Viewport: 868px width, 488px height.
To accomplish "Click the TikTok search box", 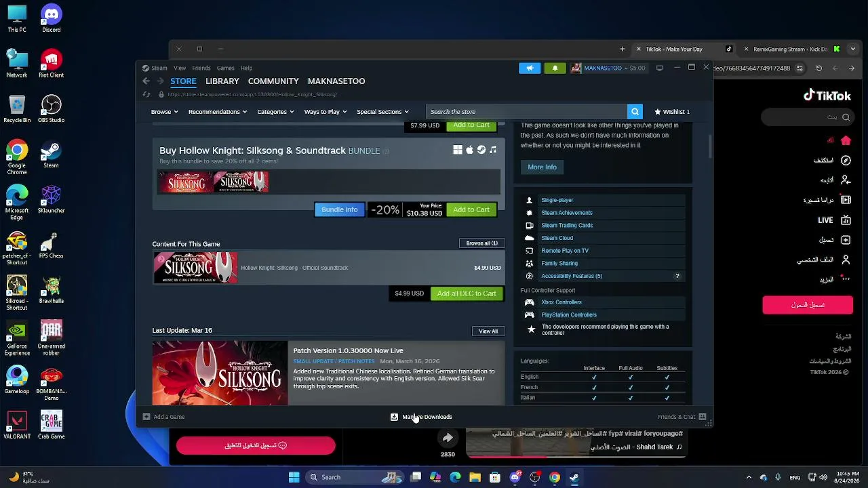I will coord(807,117).
